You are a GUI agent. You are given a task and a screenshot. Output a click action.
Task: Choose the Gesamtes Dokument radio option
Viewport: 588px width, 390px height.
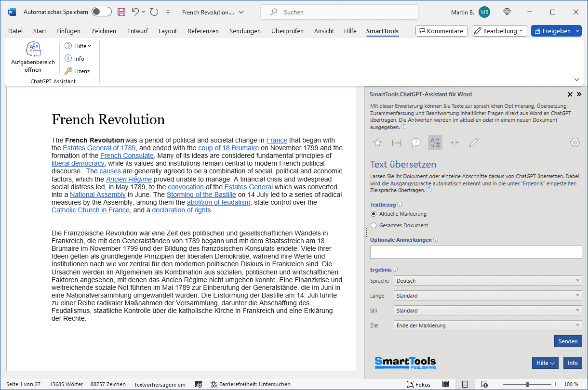coord(374,225)
